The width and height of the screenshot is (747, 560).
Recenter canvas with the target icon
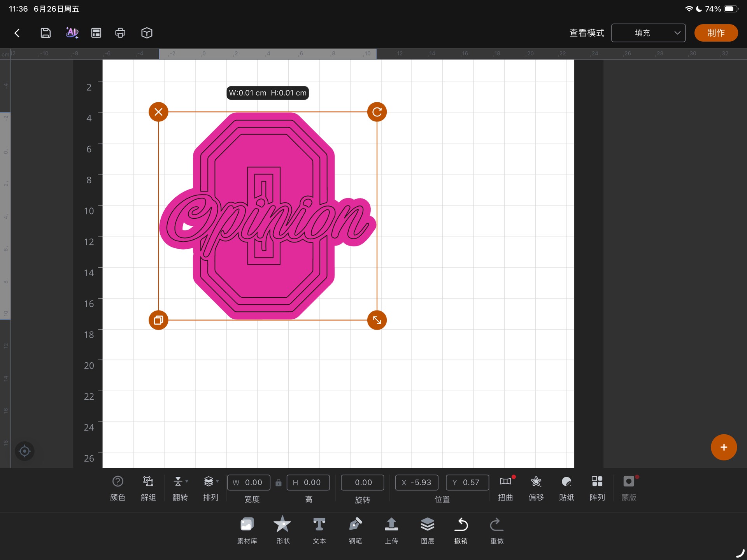[x=25, y=451]
